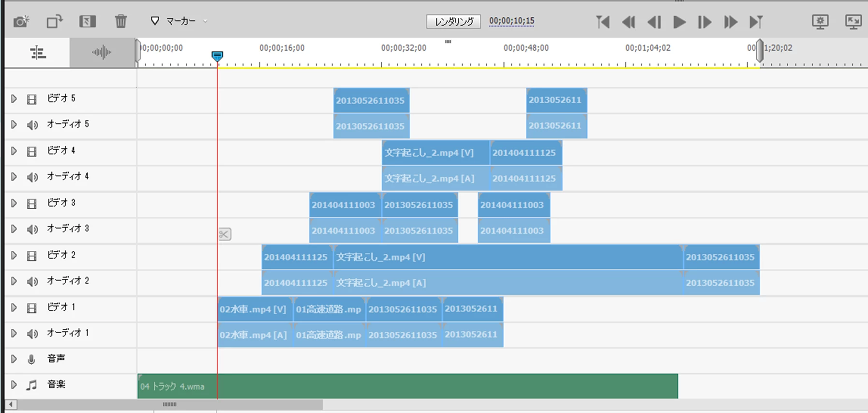Click the playhead marker on ruler
868x413 pixels.
coord(217,56)
